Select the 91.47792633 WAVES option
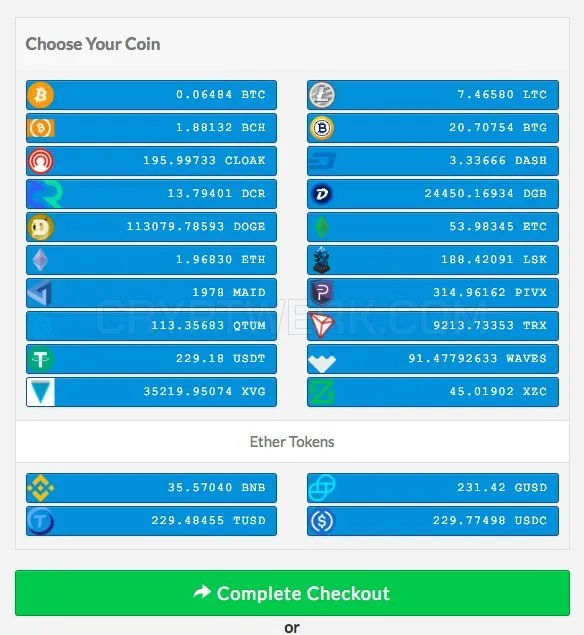This screenshot has width=584, height=635. point(433,359)
